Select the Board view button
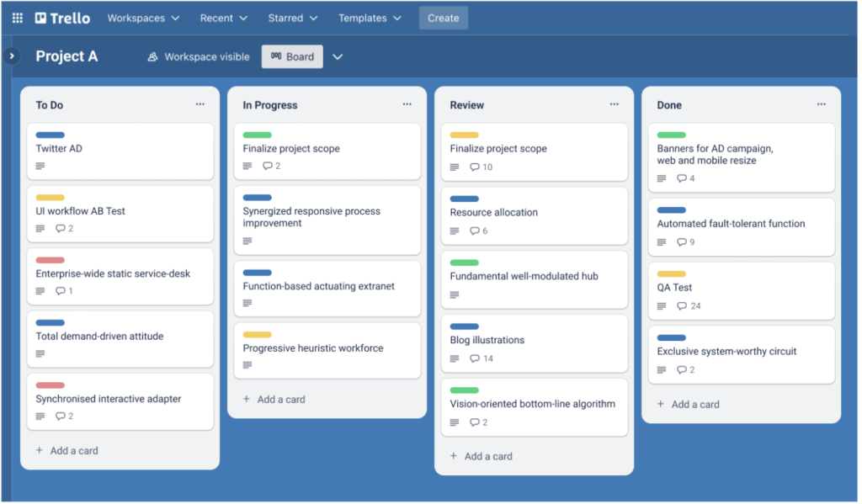862x504 pixels. pos(292,56)
